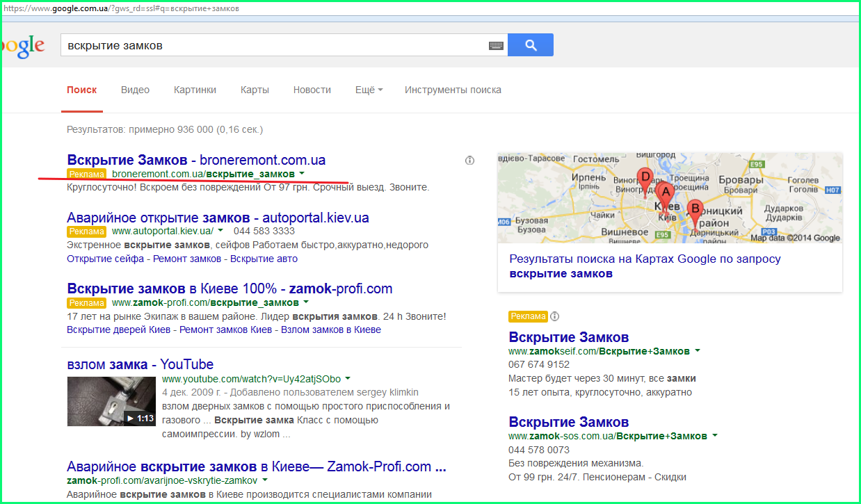Play the YouTube video thumbnail взлом замка
Viewport: 861px width, 504px height.
(112, 401)
